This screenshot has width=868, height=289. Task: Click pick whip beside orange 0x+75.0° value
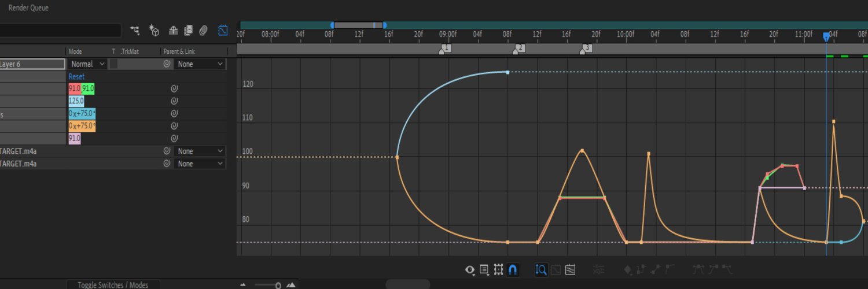coord(173,126)
